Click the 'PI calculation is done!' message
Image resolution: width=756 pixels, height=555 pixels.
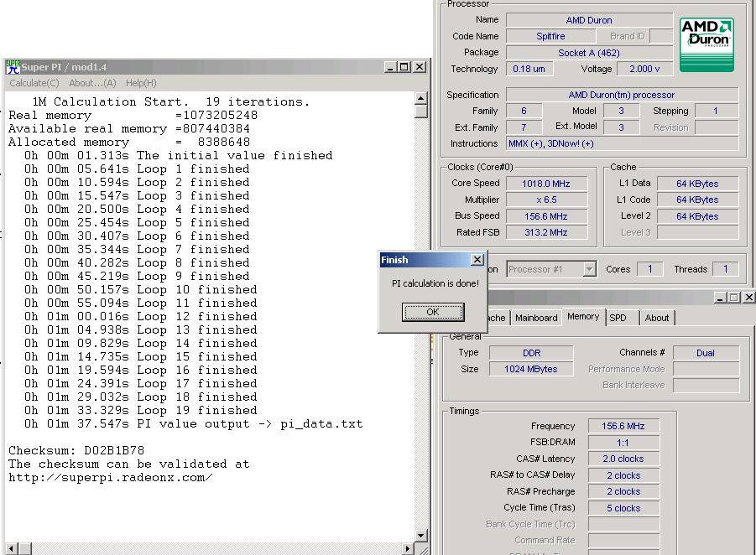click(435, 283)
